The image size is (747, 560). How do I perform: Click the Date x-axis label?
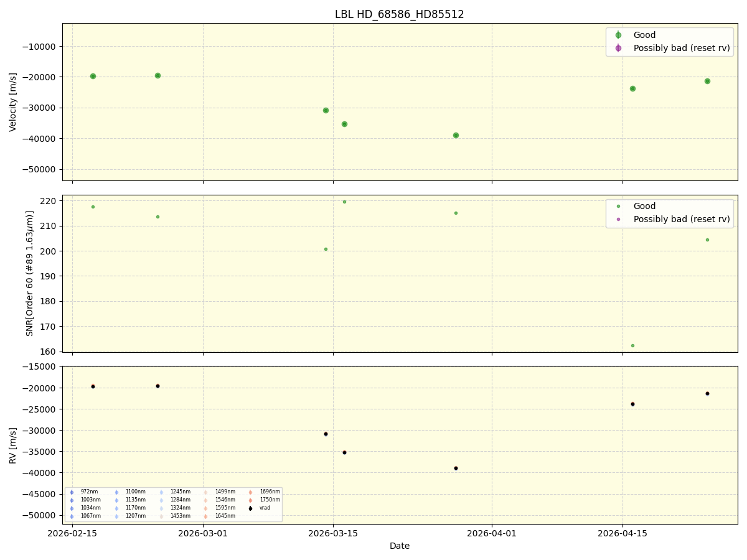point(400,546)
